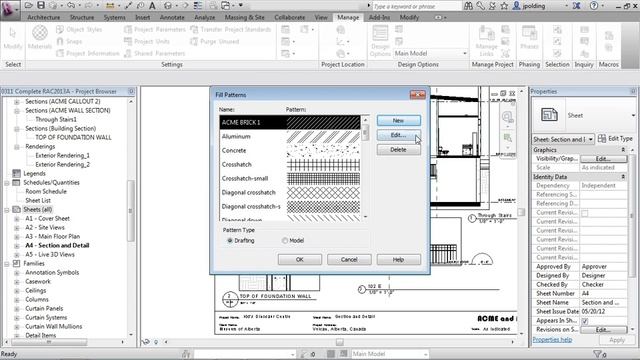Click the binoculars search icon

point(468,6)
